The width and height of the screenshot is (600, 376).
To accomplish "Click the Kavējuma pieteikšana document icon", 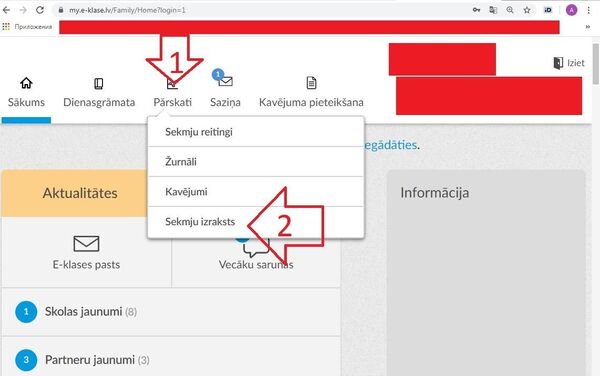I will [x=311, y=83].
